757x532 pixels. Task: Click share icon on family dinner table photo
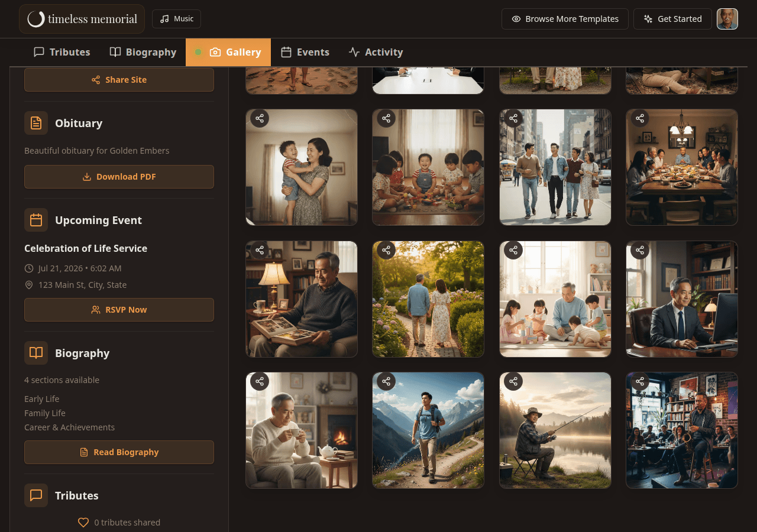coord(640,118)
